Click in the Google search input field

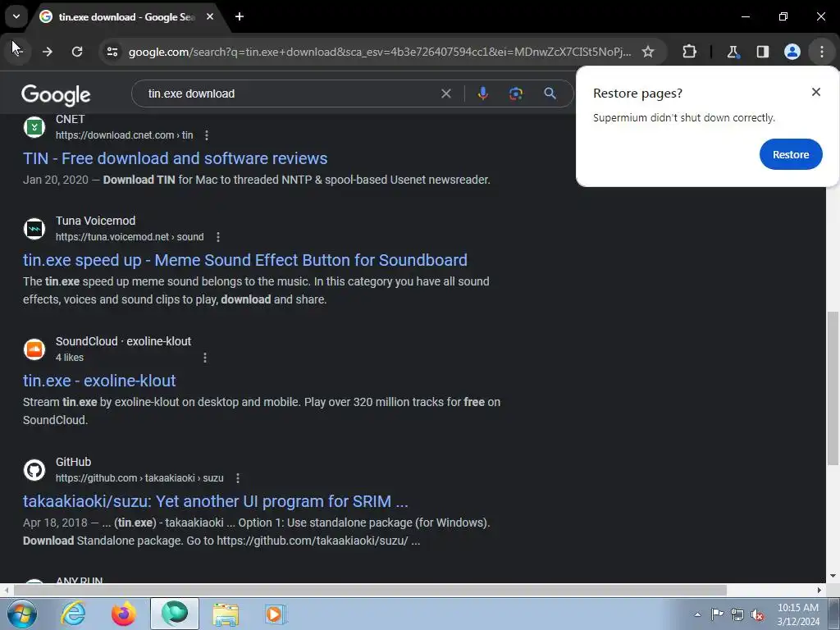290,94
